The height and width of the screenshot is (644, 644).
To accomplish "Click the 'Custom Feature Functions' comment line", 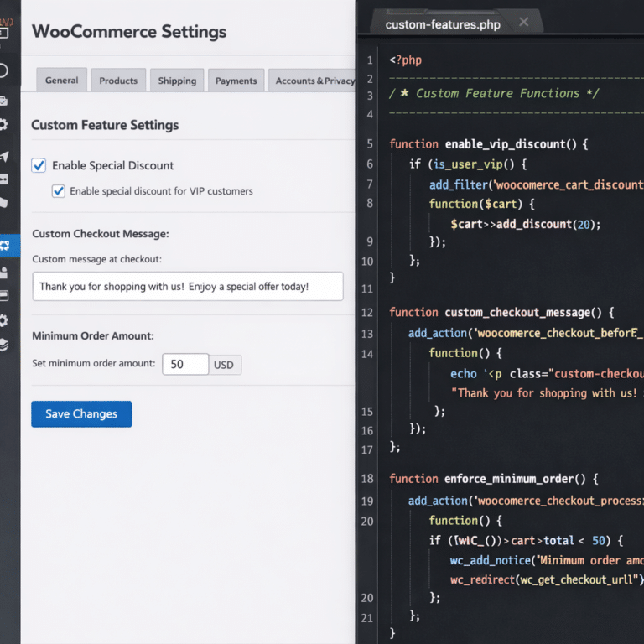I will (494, 93).
